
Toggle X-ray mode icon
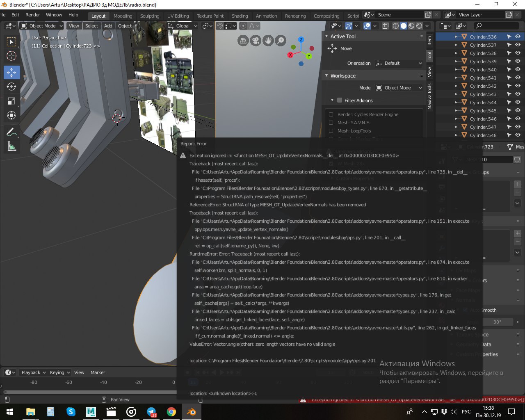[x=386, y=26]
